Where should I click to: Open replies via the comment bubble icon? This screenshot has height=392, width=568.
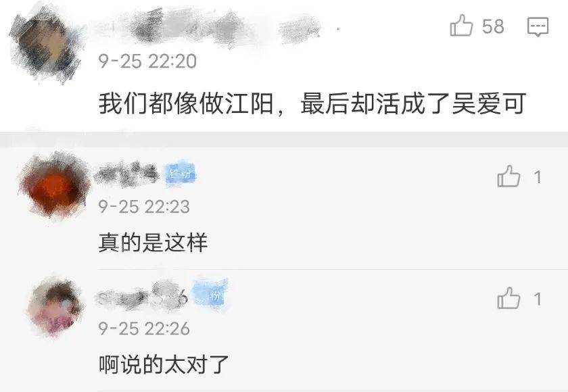(538, 27)
